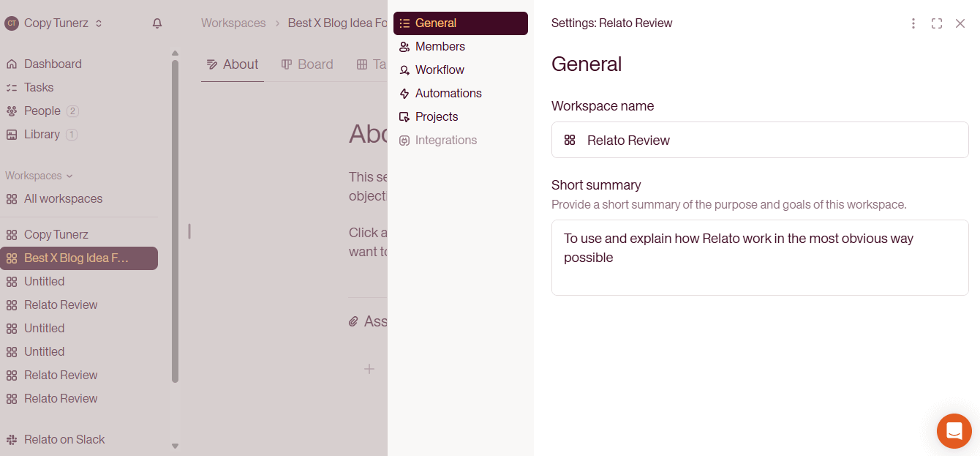The image size is (980, 456).
Task: Click the Workspaces breadcrumb link
Action: (x=233, y=23)
